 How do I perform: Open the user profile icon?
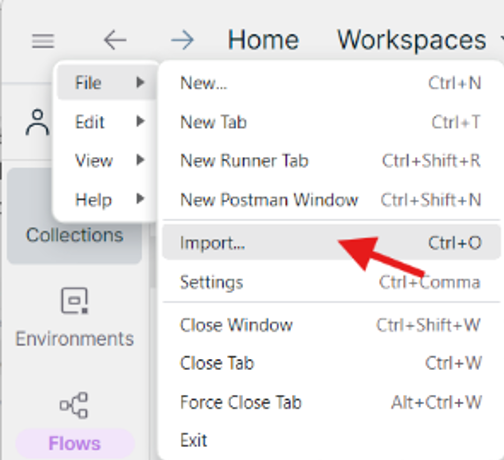(x=37, y=122)
